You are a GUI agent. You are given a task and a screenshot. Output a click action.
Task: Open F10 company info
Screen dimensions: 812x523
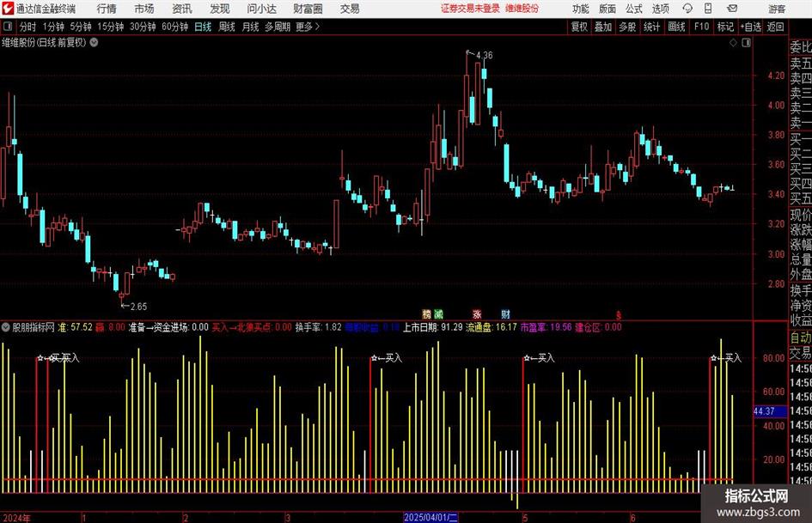pyautogui.click(x=702, y=27)
